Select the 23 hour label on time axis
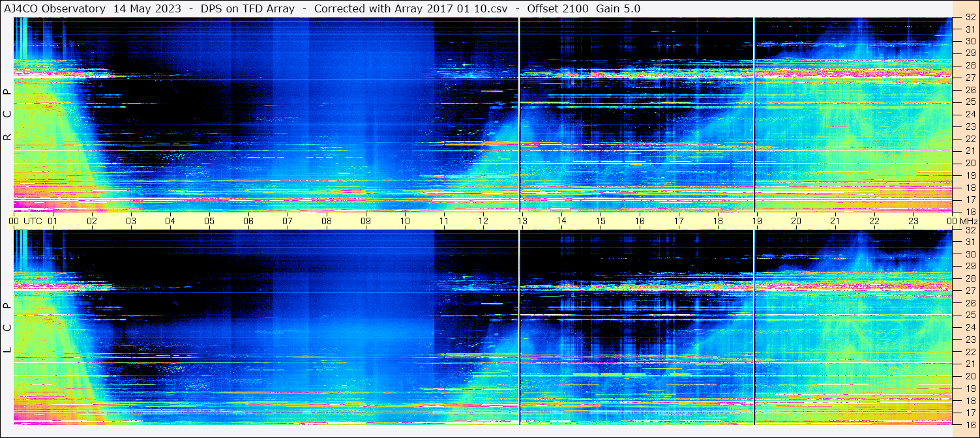This screenshot has width=980, height=438. pyautogui.click(x=913, y=221)
